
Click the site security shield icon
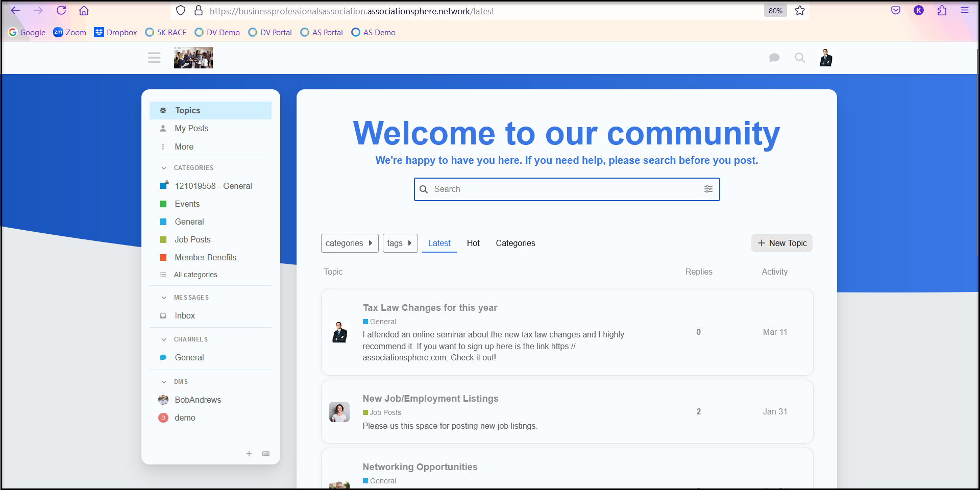181,11
